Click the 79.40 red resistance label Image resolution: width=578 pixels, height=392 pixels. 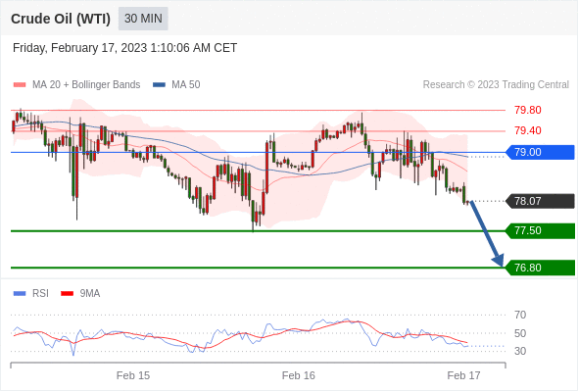527,130
